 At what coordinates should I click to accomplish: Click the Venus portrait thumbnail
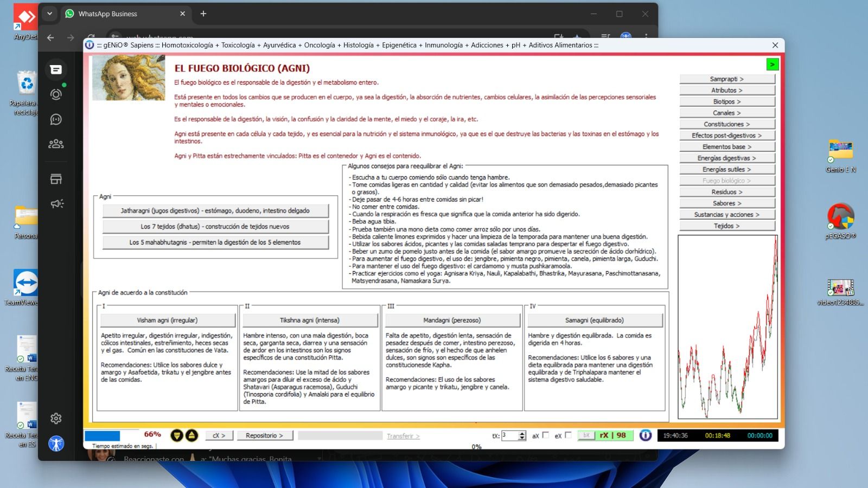(129, 78)
